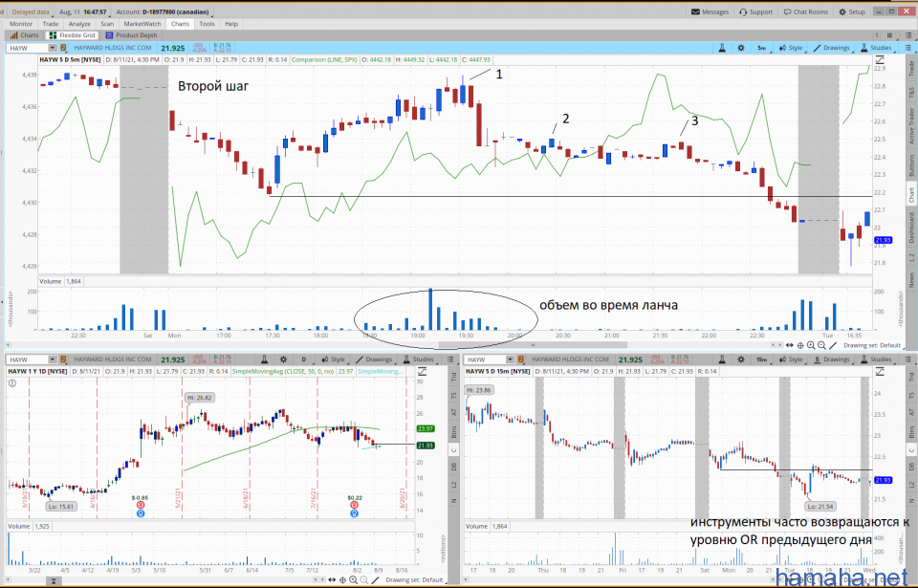This screenshot has width=918, height=588.
Task: Click the grid layout icon in the Charts sub-tab bar
Action: tap(890, 35)
